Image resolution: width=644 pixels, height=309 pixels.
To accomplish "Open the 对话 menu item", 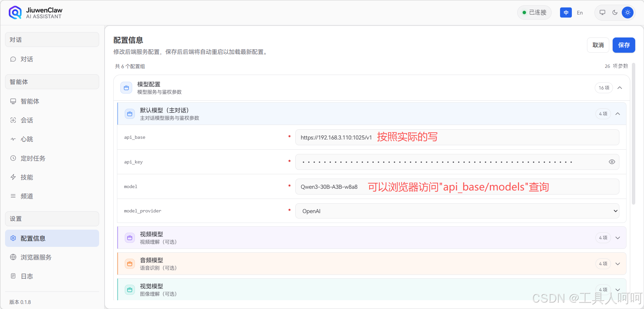I will tap(52, 59).
